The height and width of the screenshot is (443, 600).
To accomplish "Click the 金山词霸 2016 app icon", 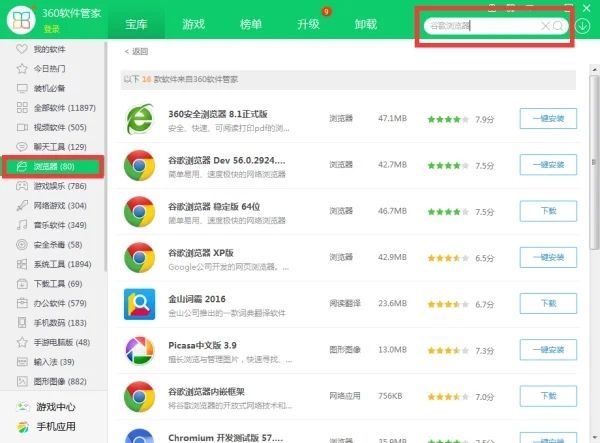I will pyautogui.click(x=139, y=304).
